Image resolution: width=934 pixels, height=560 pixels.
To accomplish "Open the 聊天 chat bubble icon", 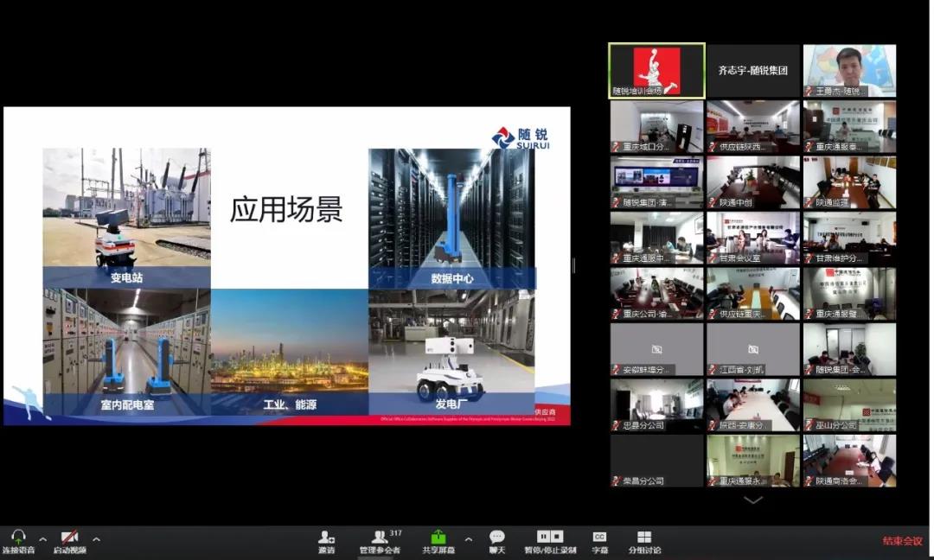I will (496, 537).
